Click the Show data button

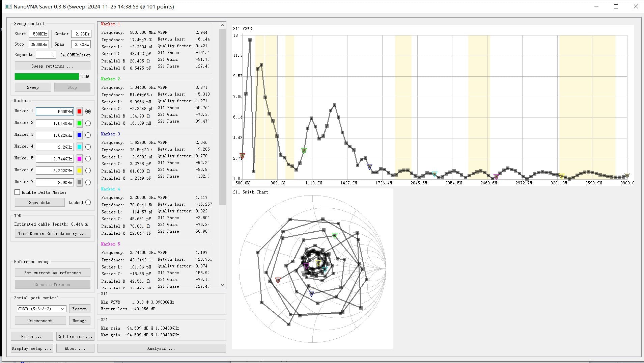point(39,202)
